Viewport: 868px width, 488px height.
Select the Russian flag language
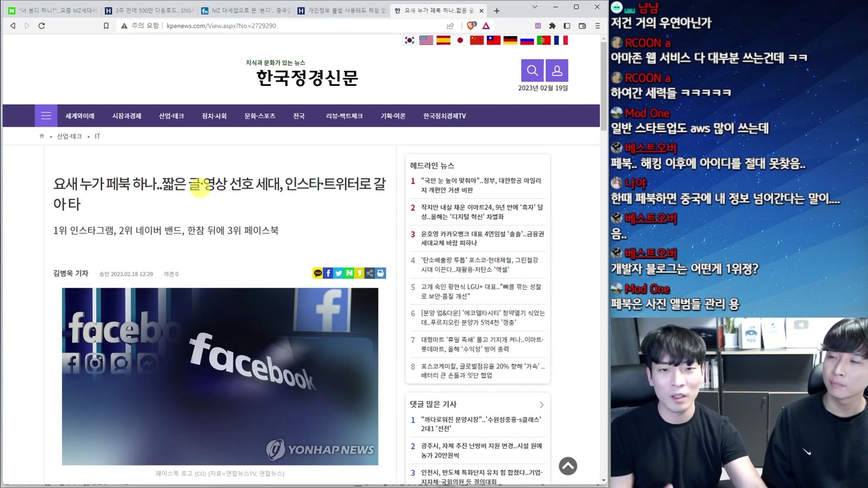527,40
